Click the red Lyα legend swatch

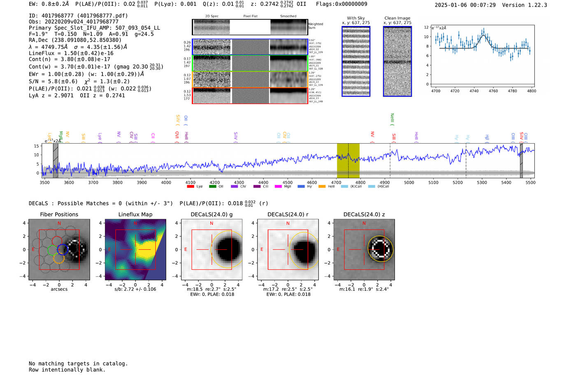point(190,186)
